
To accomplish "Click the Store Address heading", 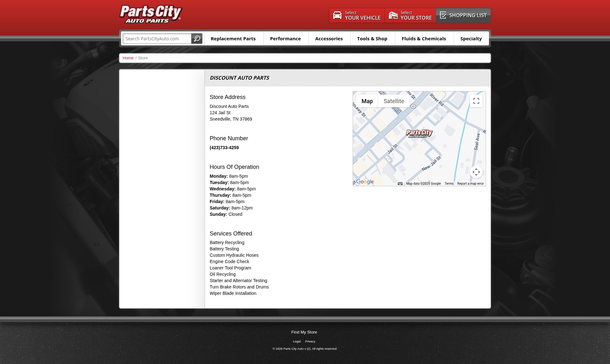I will [227, 97].
